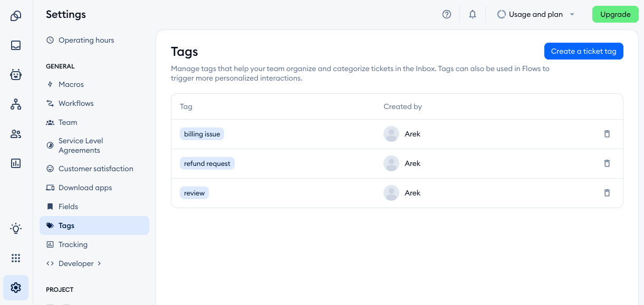The height and width of the screenshot is (305, 644).
Task: Open the Analytics chart icon in sidebar
Action: pos(16,163)
